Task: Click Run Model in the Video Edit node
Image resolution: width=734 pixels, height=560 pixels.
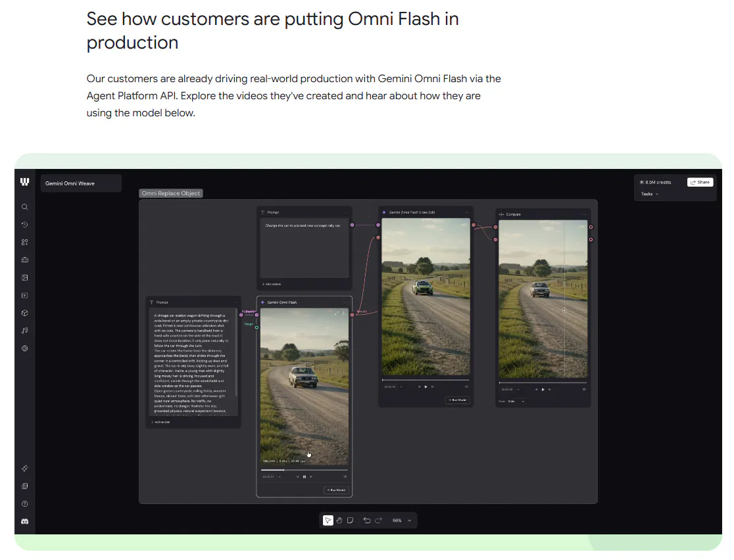Action: click(x=457, y=400)
